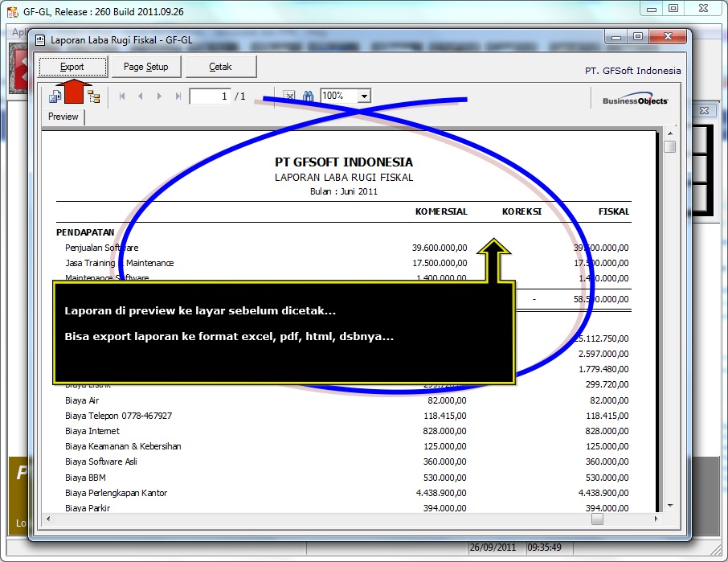This screenshot has width=728, height=562.
Task: Click the Penjualan Software row label
Action: (x=102, y=248)
